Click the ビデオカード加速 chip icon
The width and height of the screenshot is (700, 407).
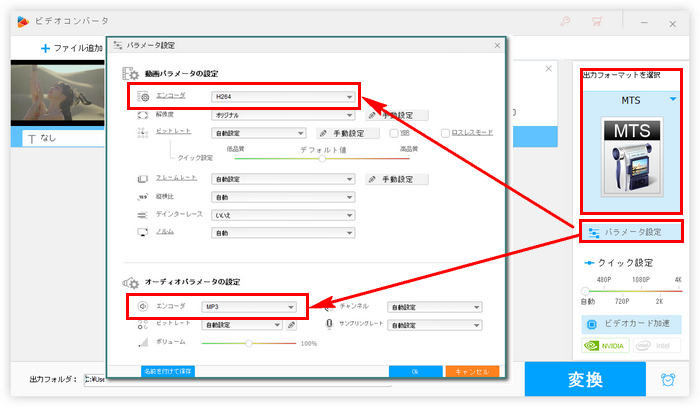(590, 325)
